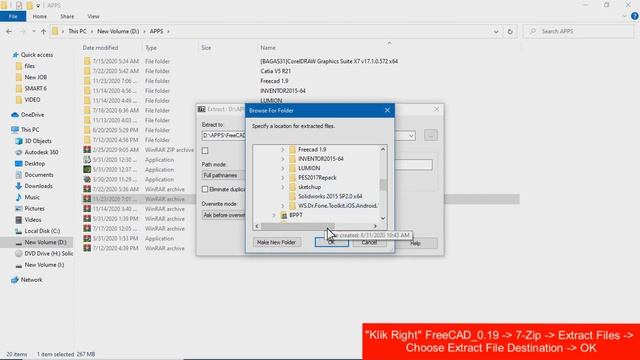Open DVD Drive (H:) in navigation pane
The image size is (640, 360).
point(49,253)
